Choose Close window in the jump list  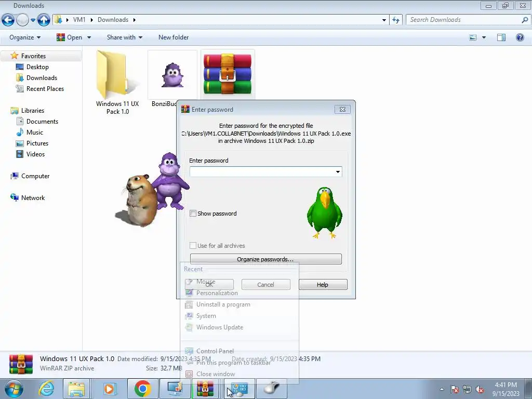tap(216, 374)
